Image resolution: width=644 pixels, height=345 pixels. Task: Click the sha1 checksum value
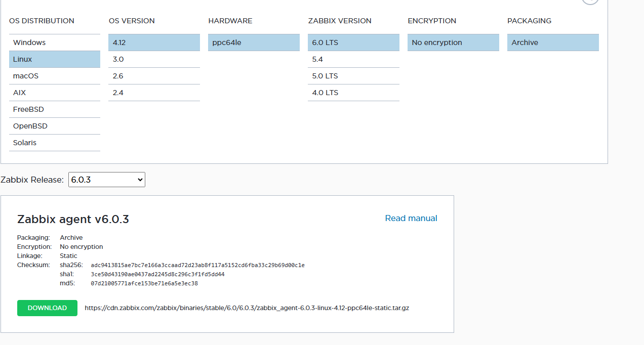click(x=158, y=274)
